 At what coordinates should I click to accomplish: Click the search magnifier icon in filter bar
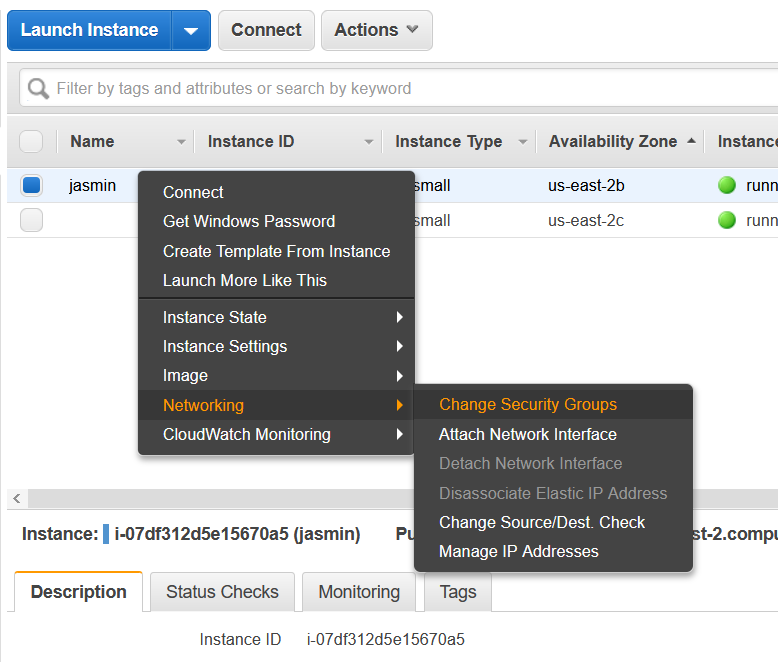(x=39, y=89)
